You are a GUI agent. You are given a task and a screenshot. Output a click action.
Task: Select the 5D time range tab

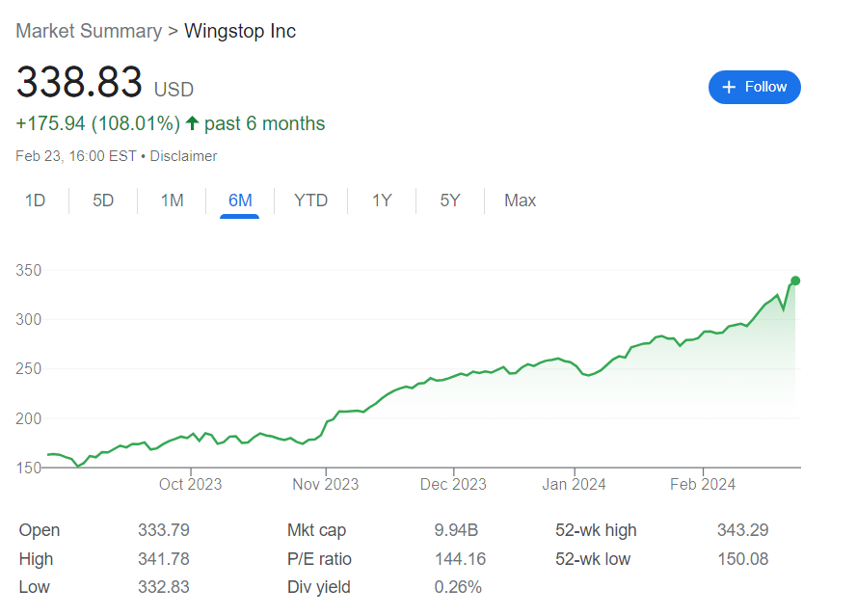pos(103,201)
